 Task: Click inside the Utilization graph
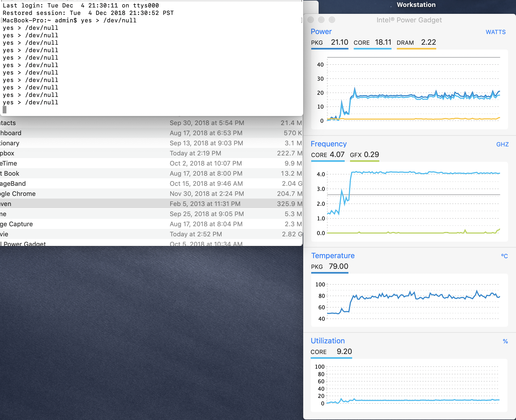click(409, 385)
